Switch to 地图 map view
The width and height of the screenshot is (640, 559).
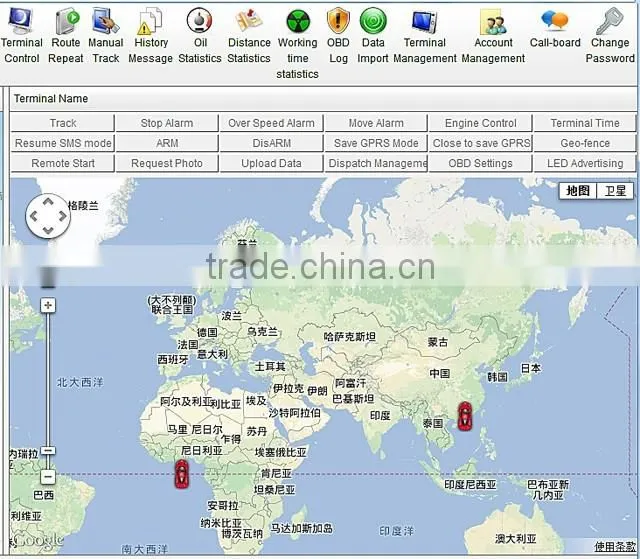pyautogui.click(x=578, y=191)
